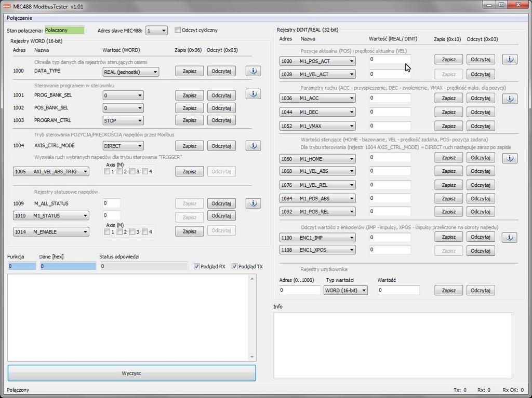Expand the 1100 ENC1_IMP register dropdown

point(317,238)
